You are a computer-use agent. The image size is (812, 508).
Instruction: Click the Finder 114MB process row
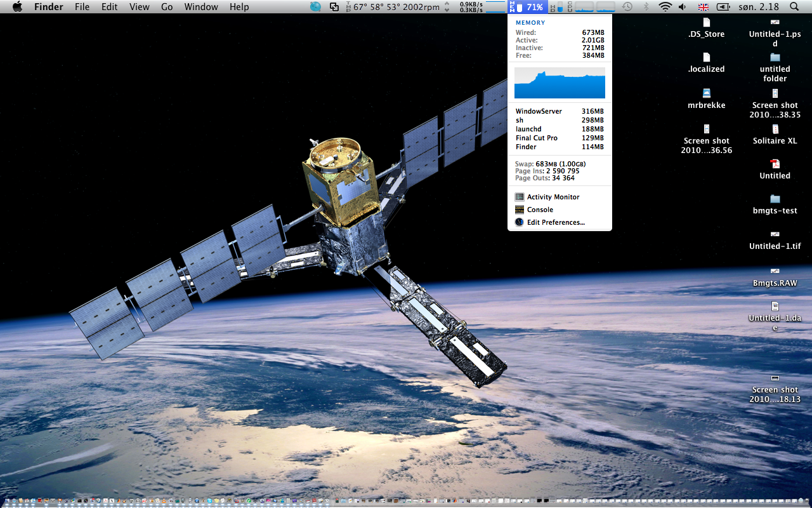click(560, 147)
